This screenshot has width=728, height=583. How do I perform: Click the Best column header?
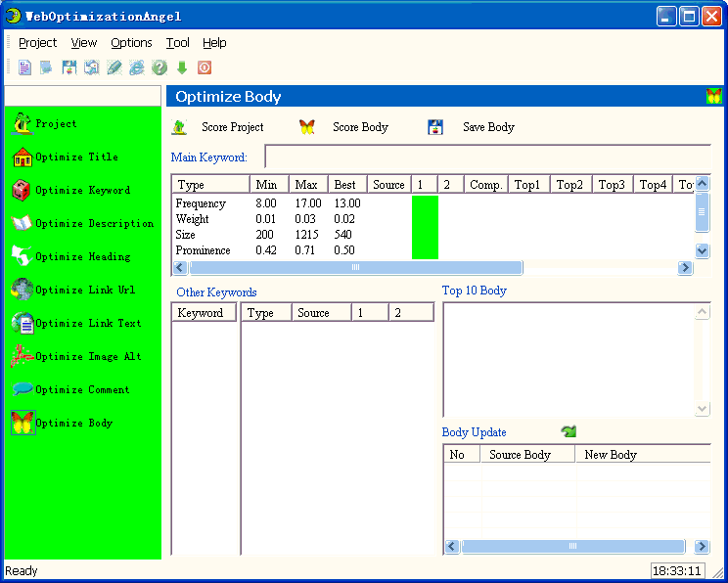[347, 185]
